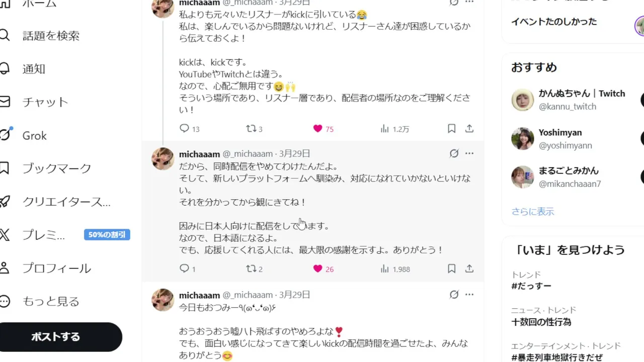Repost the tweet with 2 reposts

pos(251,269)
